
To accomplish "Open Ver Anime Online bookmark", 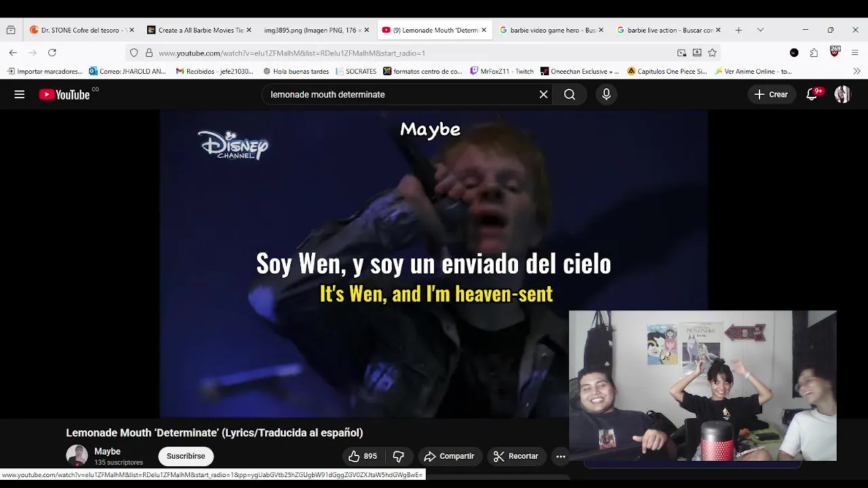I will [753, 71].
